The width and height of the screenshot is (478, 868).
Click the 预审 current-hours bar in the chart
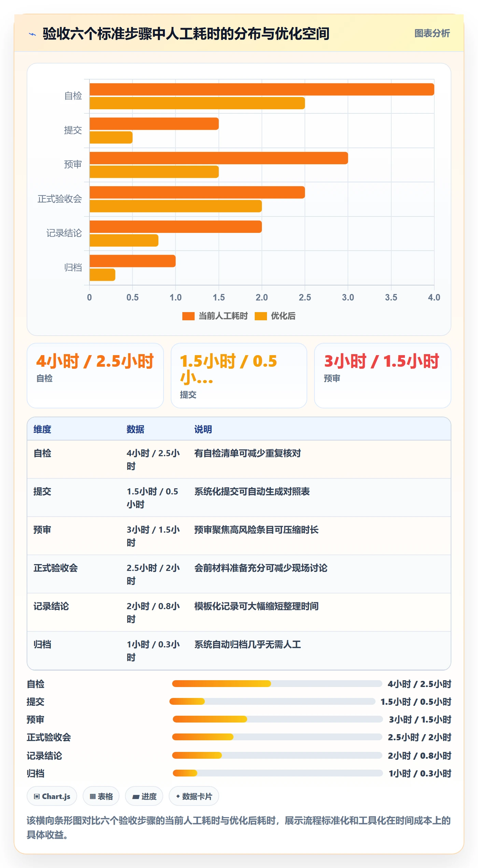coord(219,158)
